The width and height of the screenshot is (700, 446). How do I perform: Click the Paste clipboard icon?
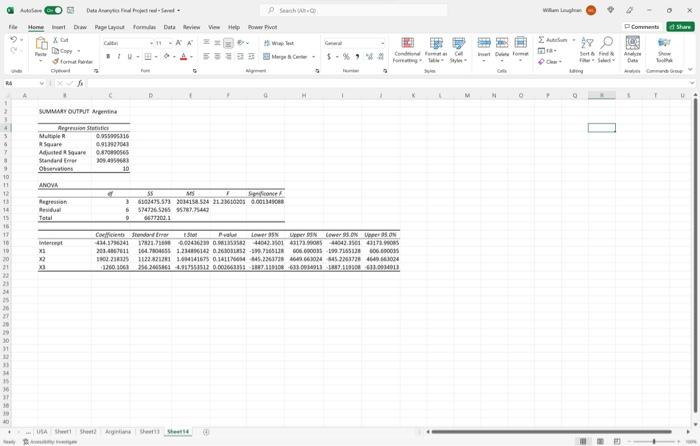coord(41,44)
